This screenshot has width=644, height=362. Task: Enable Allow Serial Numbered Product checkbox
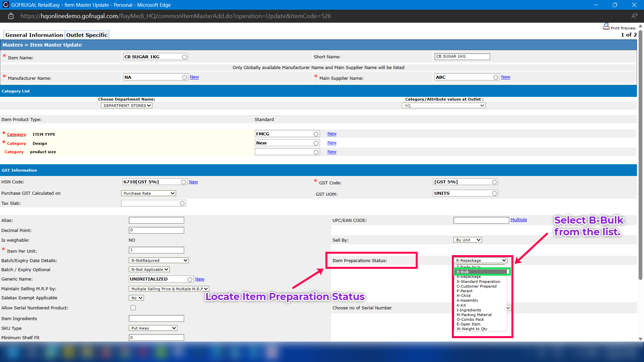(133, 308)
